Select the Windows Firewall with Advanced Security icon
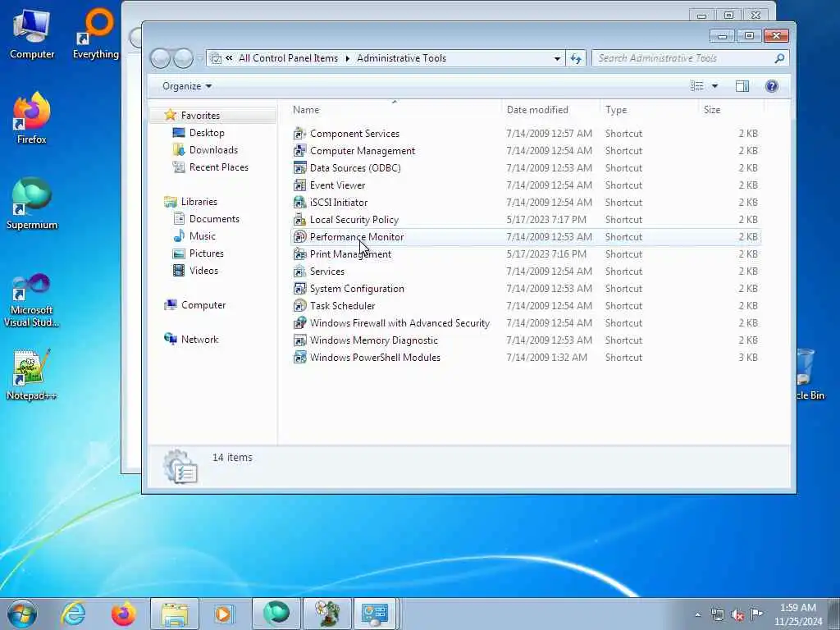Image resolution: width=840 pixels, height=630 pixels. click(x=299, y=323)
